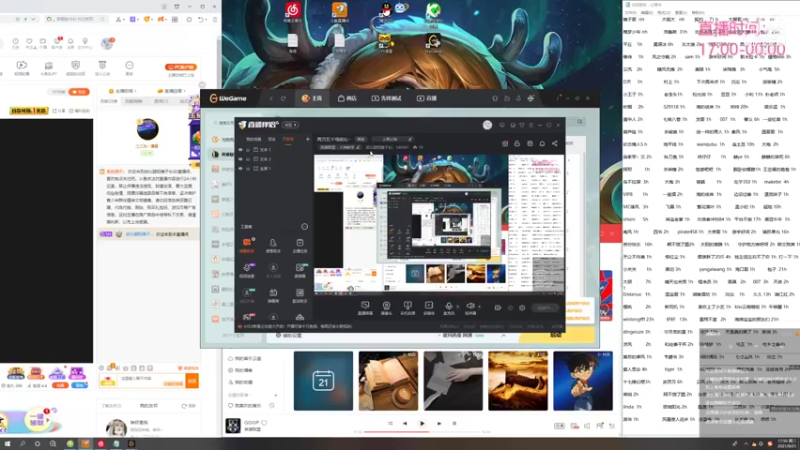800x450 pixels.
Task: Click the yellow launch button in WeGame
Action: pos(557,335)
